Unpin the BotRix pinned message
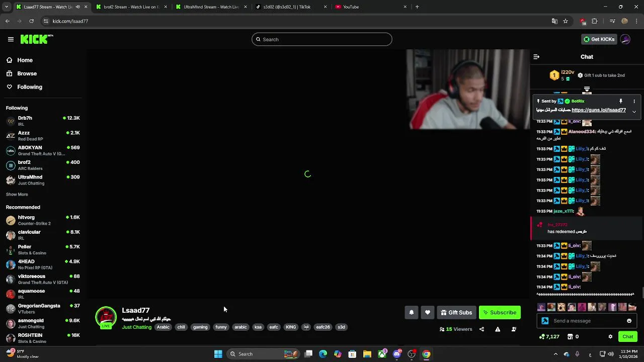Viewport: 644px width, 362px height. point(621,101)
